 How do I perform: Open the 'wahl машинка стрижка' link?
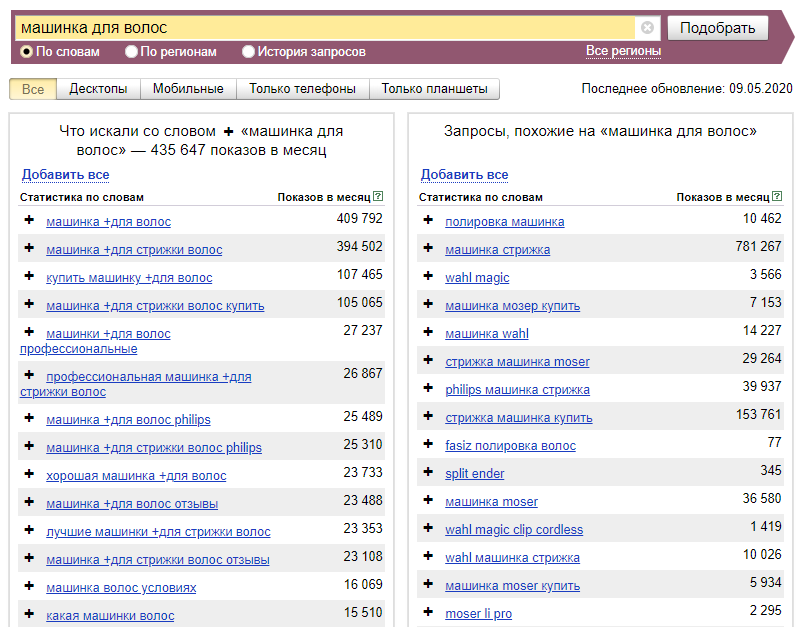tap(512, 557)
